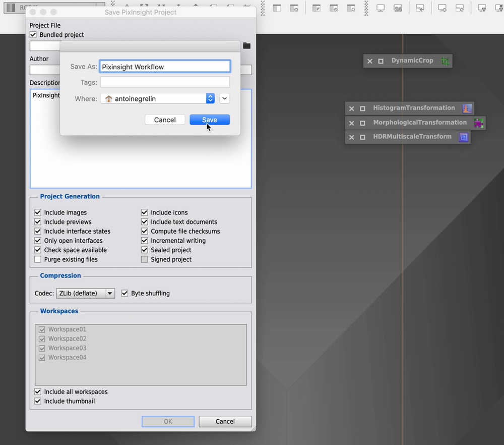Toggle Byte shuffling in Compression section
The width and height of the screenshot is (504, 445).
point(124,293)
